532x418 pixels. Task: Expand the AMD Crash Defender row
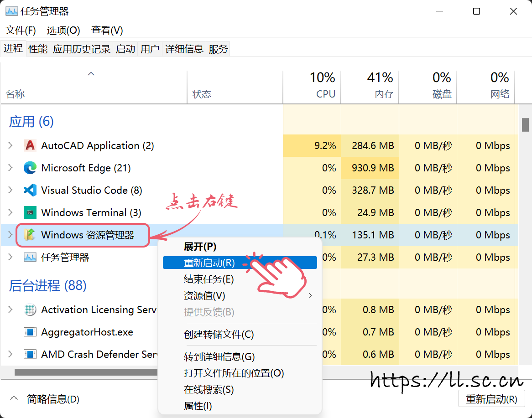tap(10, 354)
